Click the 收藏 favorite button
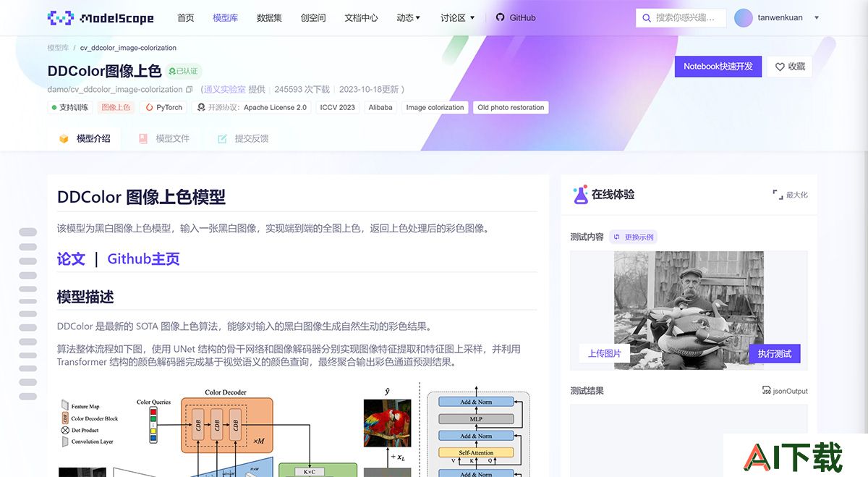 (790, 67)
